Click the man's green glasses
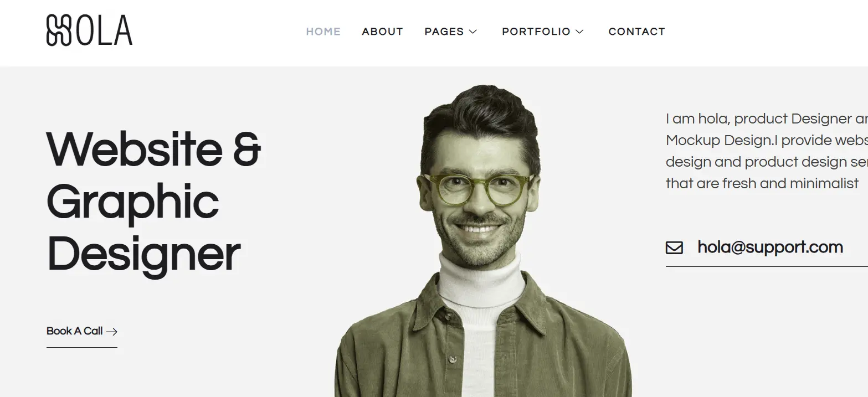The width and height of the screenshot is (868, 397). [x=477, y=189]
